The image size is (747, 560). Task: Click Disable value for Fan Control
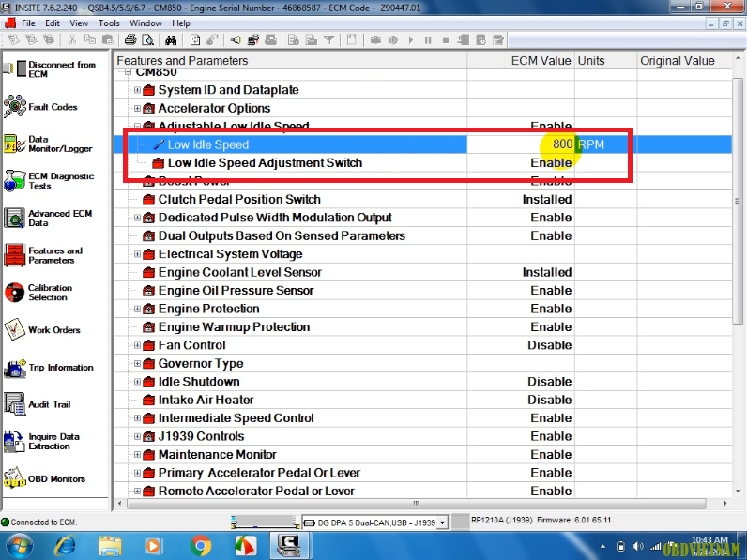549,345
